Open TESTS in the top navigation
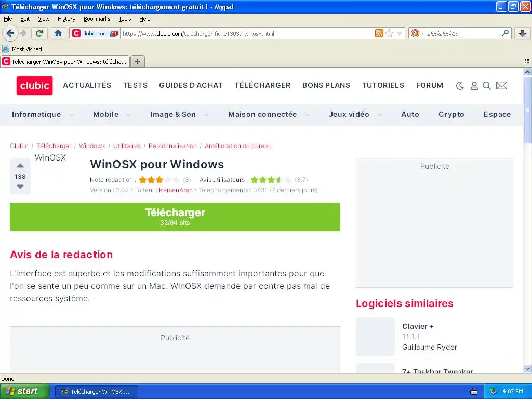Screen dimensions: 532x399 click(x=136, y=85)
